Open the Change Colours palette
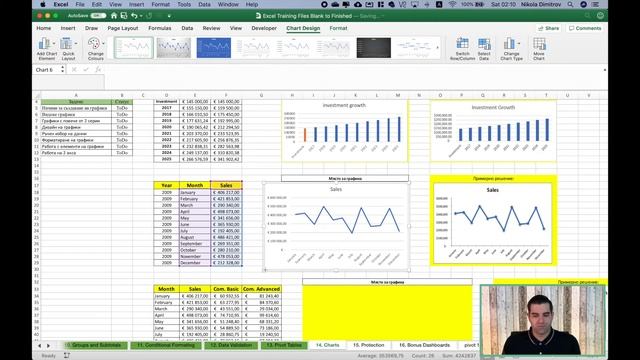This screenshot has width=640, height=360. 96,49
